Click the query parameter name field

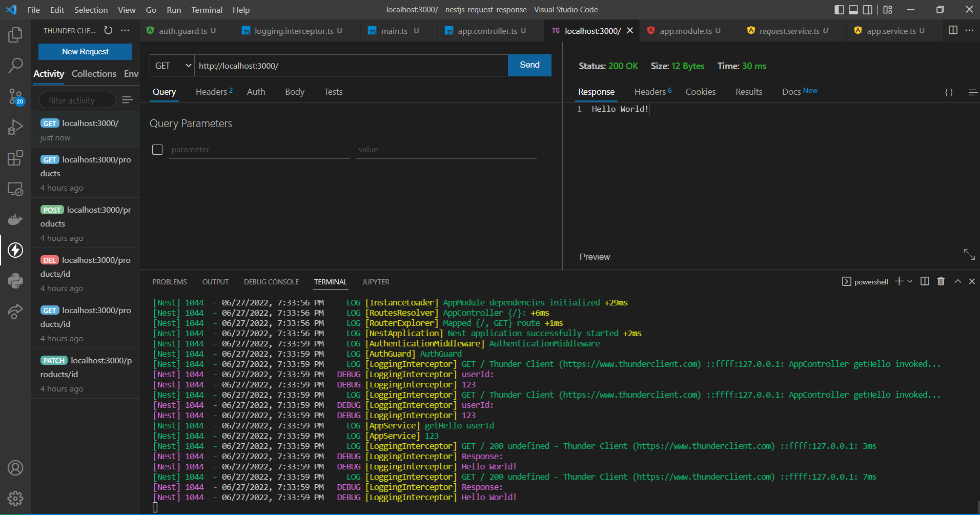pos(259,150)
